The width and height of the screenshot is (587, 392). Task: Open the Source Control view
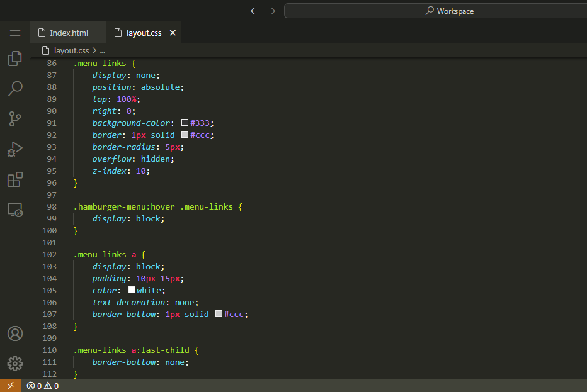(15, 119)
